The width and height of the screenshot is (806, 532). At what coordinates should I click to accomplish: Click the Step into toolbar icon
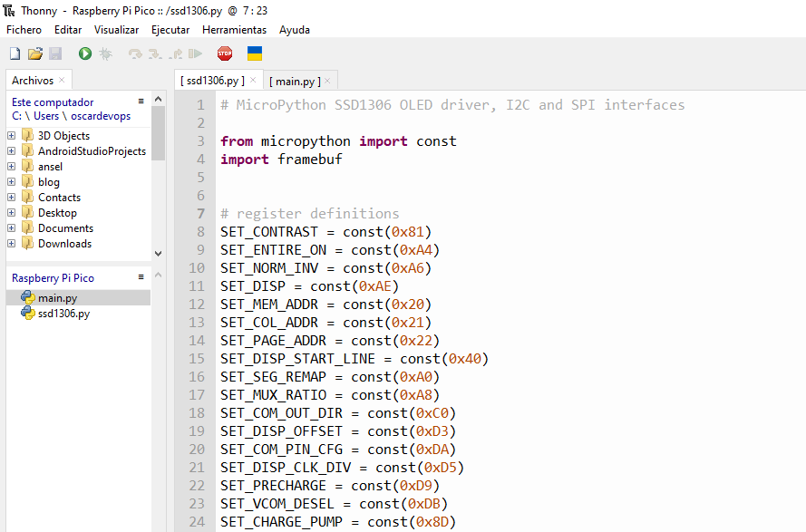155,53
